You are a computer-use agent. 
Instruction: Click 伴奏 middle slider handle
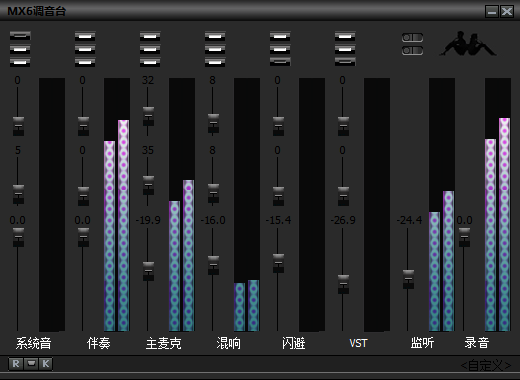83,196
